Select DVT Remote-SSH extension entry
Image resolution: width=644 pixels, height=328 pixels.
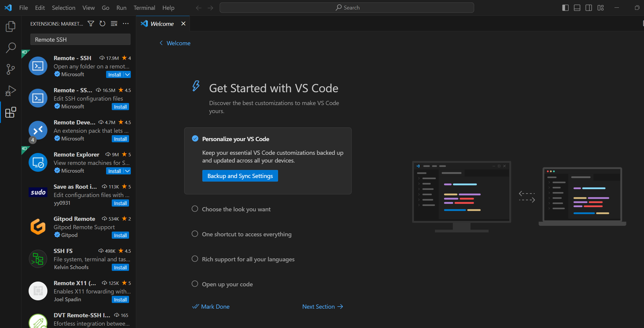[79, 319]
